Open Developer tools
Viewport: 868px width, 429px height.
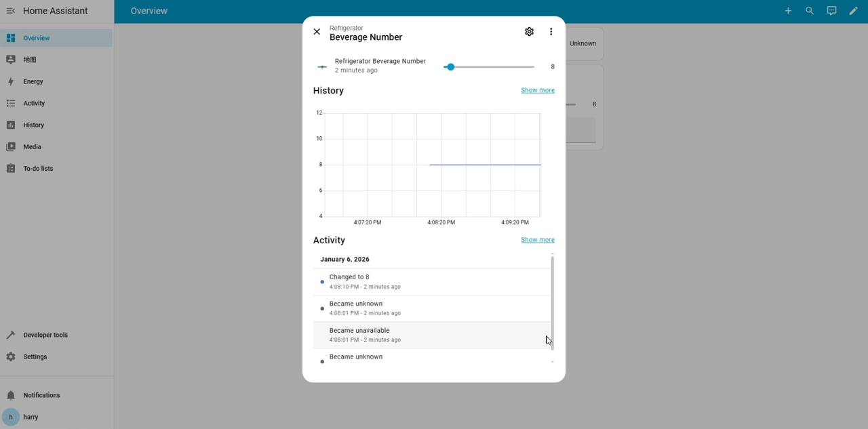click(45, 335)
